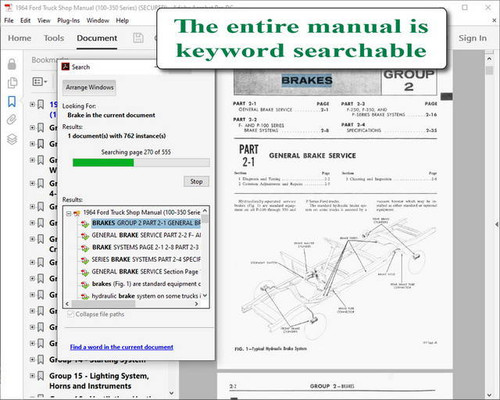Open Group 15 - Lighting System bookmark
Image resolution: width=500 pixels, height=400 pixels.
pyautogui.click(x=99, y=381)
